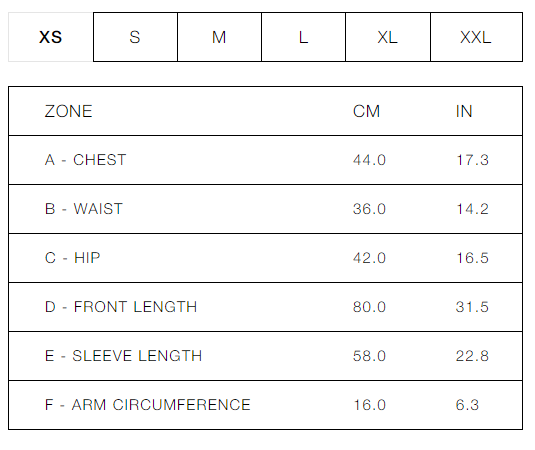This screenshot has height=450, width=535.
Task: Click the C - HIP row label
Action: pyautogui.click(x=72, y=258)
